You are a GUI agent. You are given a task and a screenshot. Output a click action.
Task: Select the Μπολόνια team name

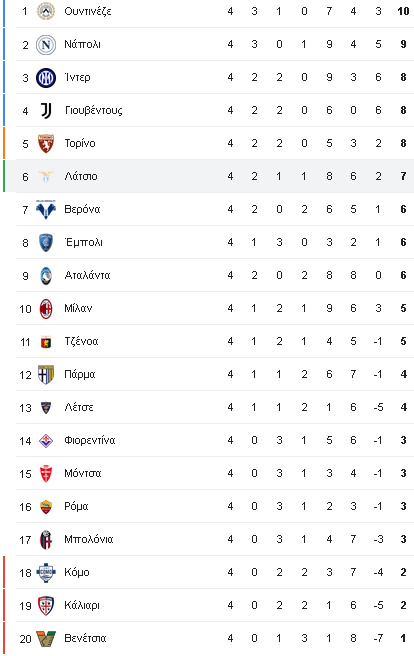pyautogui.click(x=89, y=540)
